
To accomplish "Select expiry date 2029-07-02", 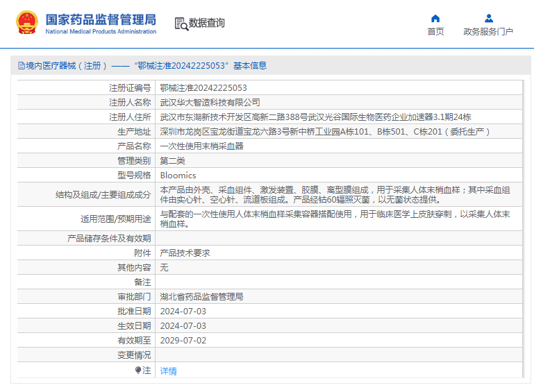I will pyautogui.click(x=183, y=341).
